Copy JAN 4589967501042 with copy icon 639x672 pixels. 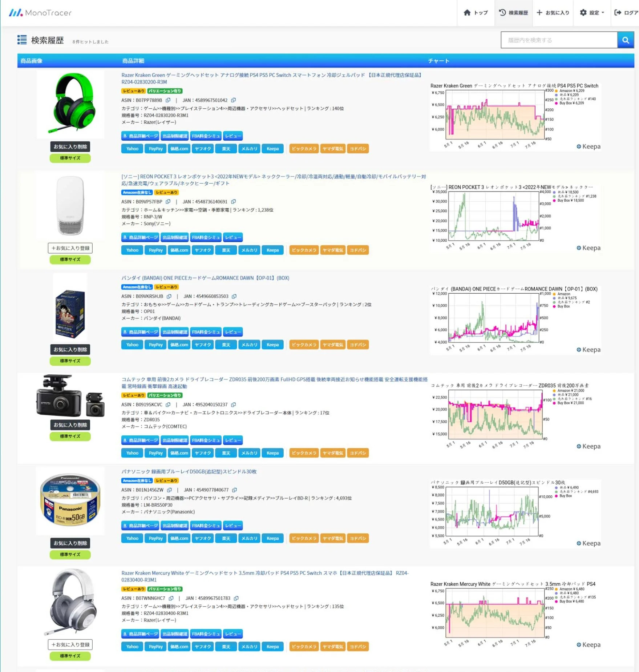tap(233, 100)
